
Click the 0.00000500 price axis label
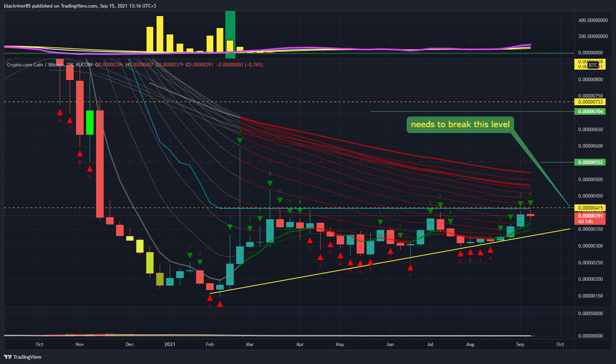[x=590, y=180]
